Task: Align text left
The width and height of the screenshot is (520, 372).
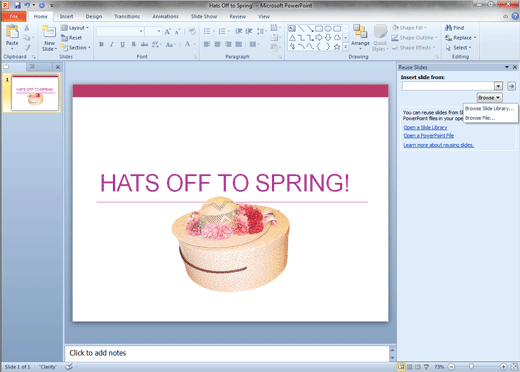Action: pyautogui.click(x=207, y=44)
